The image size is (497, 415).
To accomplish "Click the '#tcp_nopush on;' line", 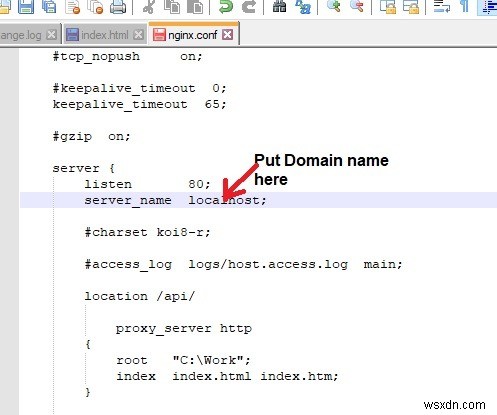I will coord(128,56).
